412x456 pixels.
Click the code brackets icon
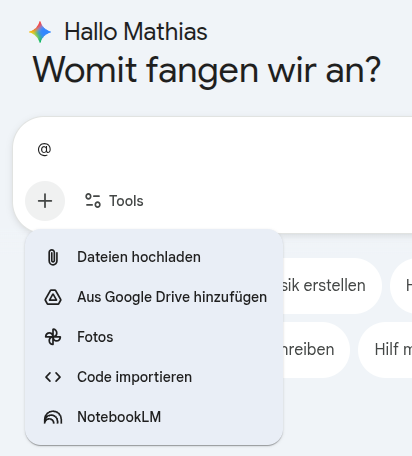(x=53, y=377)
